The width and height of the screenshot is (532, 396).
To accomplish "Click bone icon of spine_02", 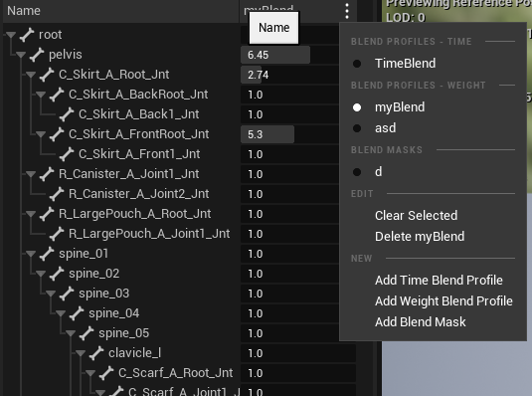I will click(57, 274).
